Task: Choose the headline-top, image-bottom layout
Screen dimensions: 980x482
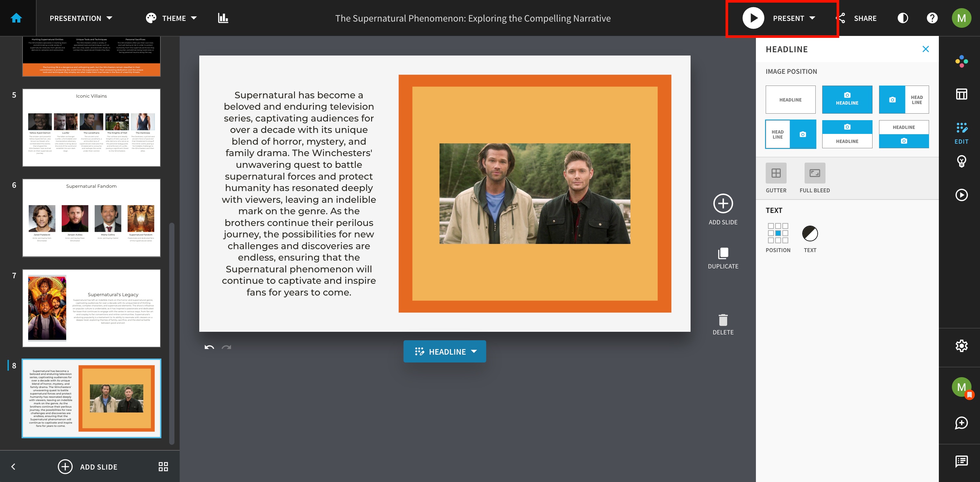Action: [904, 134]
